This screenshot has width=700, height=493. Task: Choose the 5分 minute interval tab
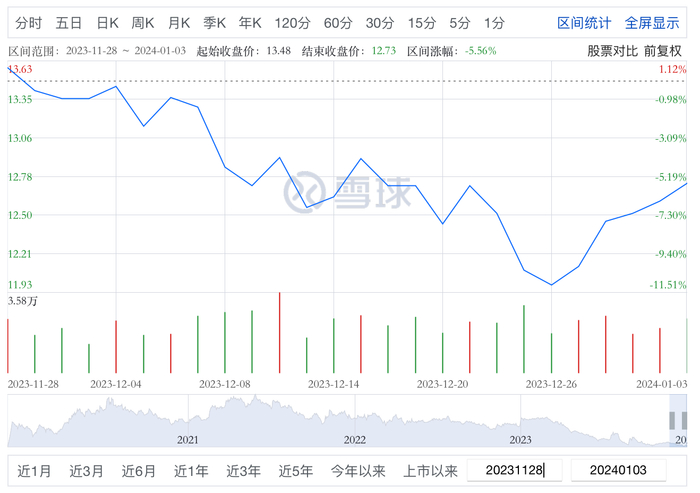(460, 22)
